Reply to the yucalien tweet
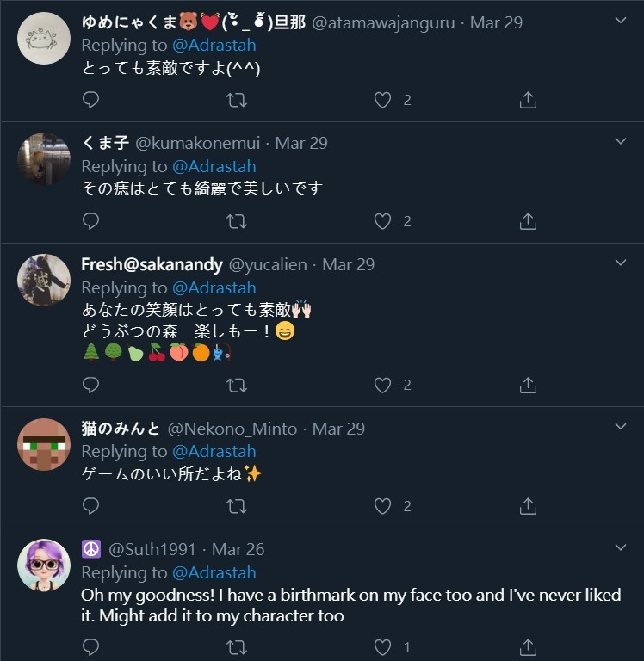Image resolution: width=644 pixels, height=661 pixels. [90, 385]
